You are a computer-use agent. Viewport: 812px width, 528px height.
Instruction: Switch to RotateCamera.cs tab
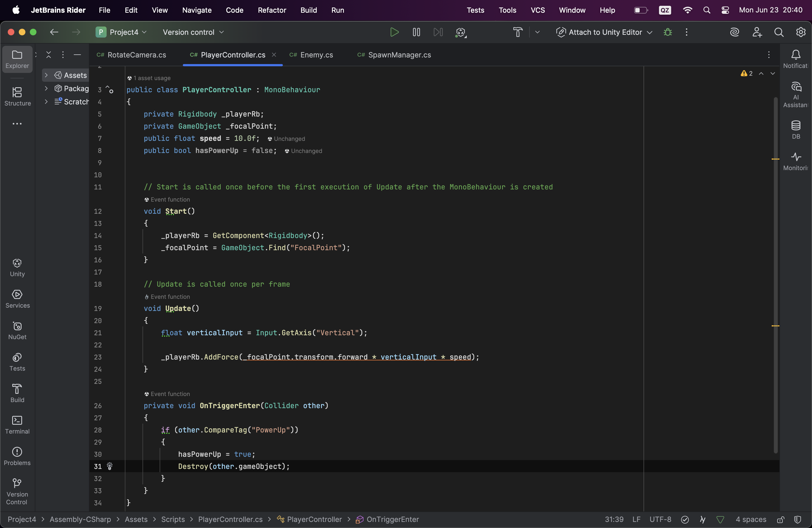[x=131, y=55]
